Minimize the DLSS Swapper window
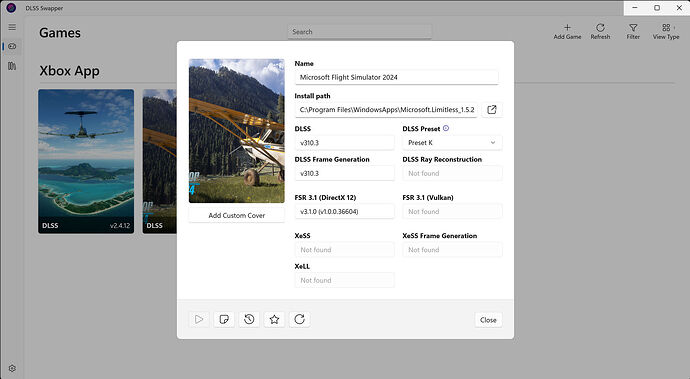Image resolution: width=690 pixels, height=379 pixels. (635, 8)
